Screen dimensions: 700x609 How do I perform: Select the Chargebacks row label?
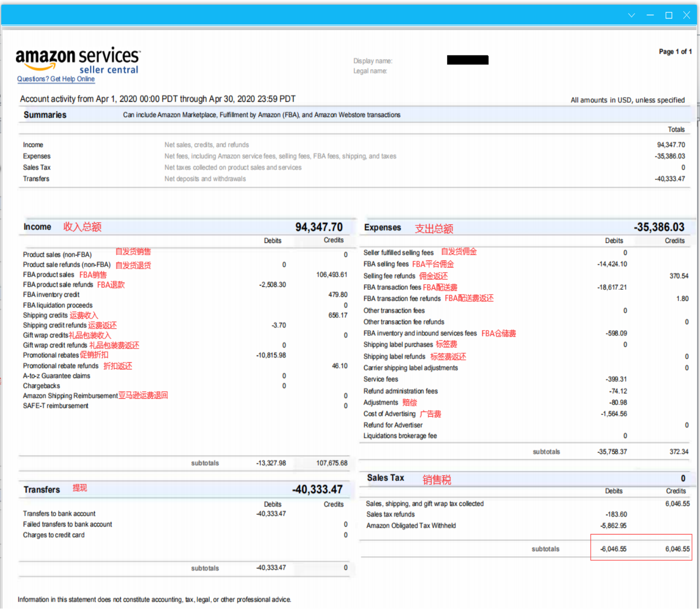(41, 386)
